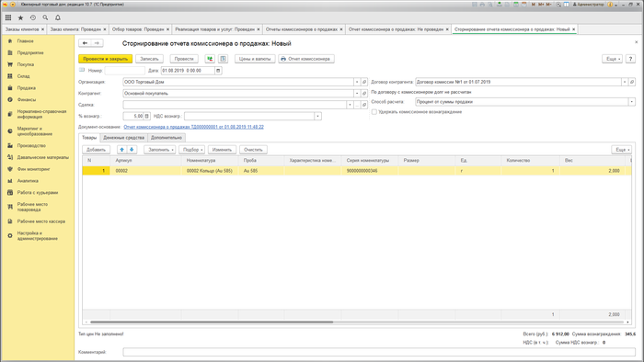Open Договор контрагента via open icon

(632, 82)
